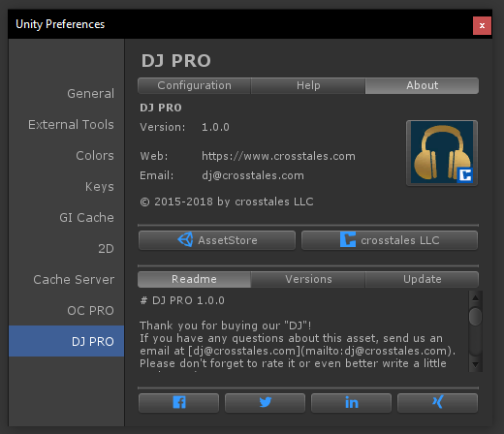Select the highlighted DJ PRO sidebar entry
This screenshot has width=504, height=434.
[x=66, y=341]
